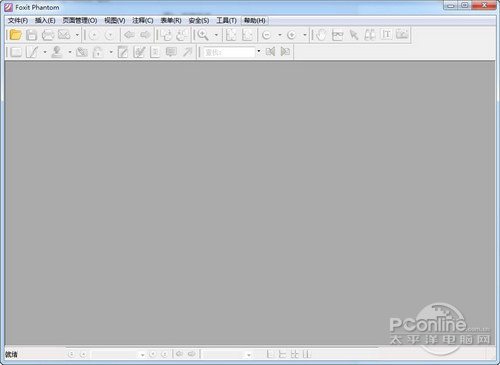Open the 帮助(H) menu
500x365 pixels.
click(x=255, y=21)
